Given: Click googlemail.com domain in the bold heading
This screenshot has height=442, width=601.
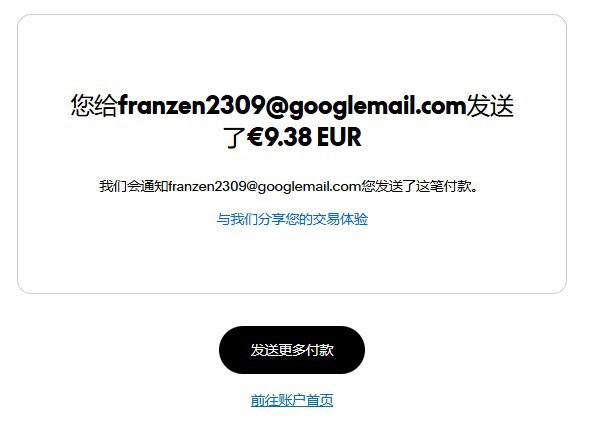Looking at the screenshot, I should click(378, 105).
